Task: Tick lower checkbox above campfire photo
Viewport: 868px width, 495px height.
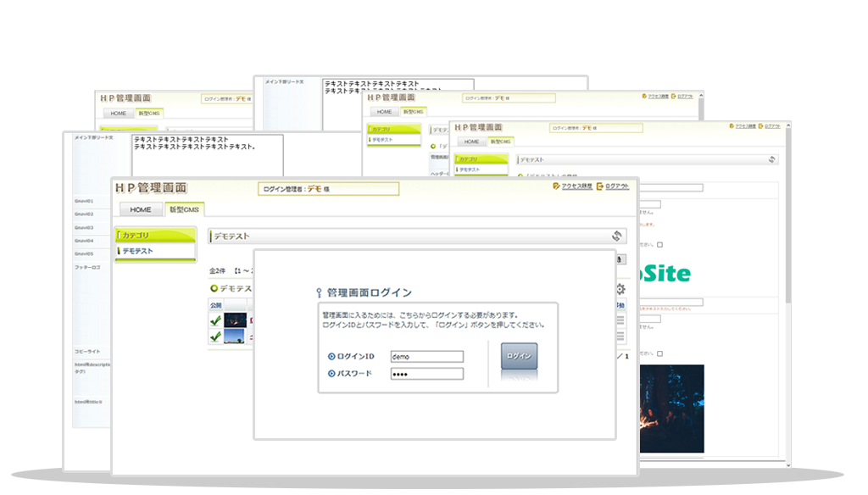Action: click(659, 353)
